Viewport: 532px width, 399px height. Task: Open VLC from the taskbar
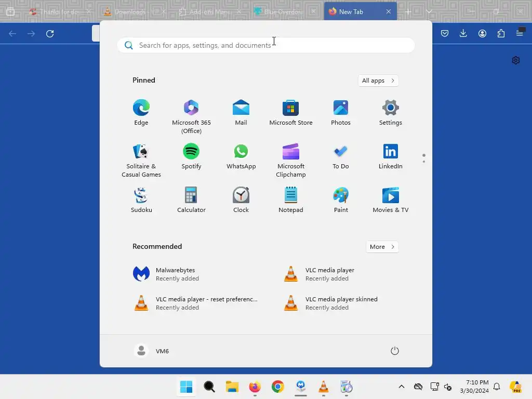click(x=324, y=387)
